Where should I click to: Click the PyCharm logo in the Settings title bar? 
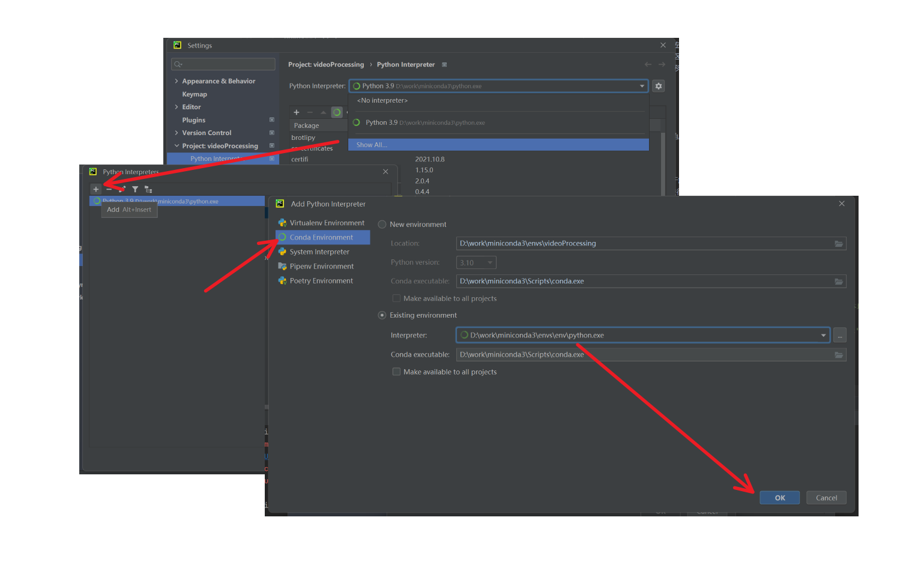pos(177,45)
